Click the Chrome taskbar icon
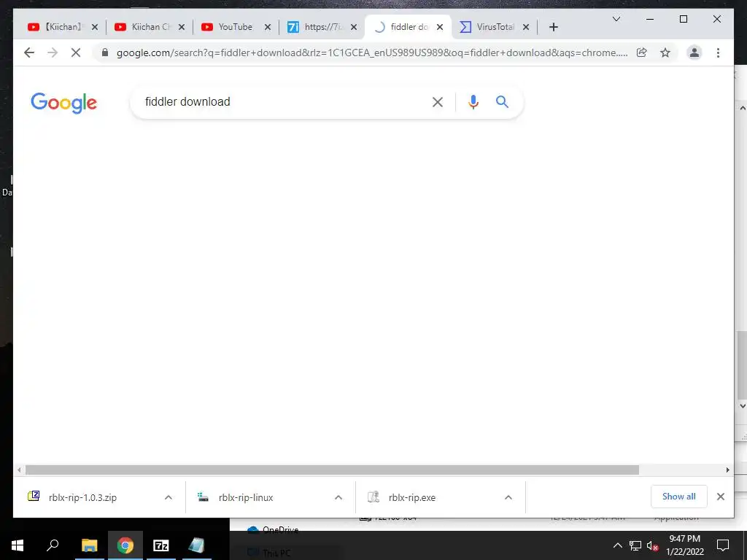This screenshot has height=560, width=747. (125, 545)
